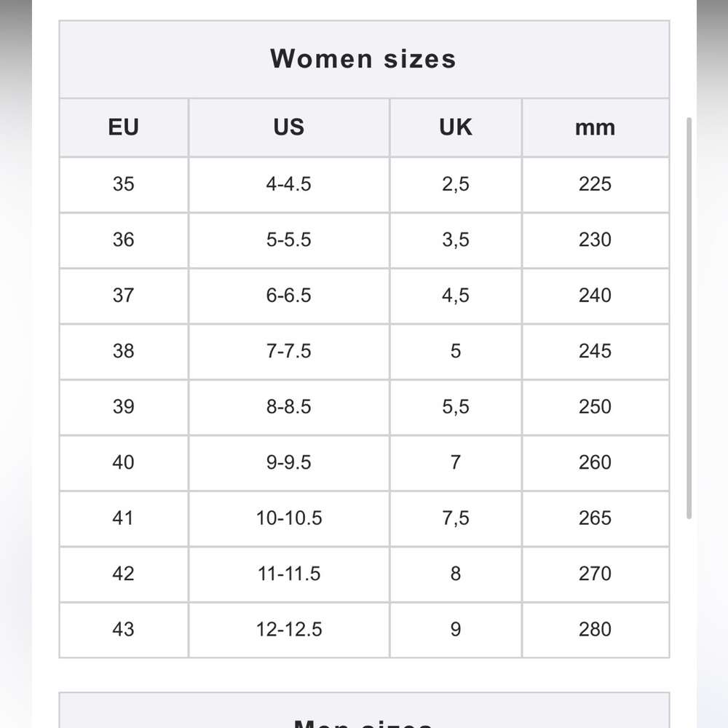Image resolution: width=728 pixels, height=728 pixels.
Task: Click the vertical scrollbar thumb
Action: coord(689,318)
